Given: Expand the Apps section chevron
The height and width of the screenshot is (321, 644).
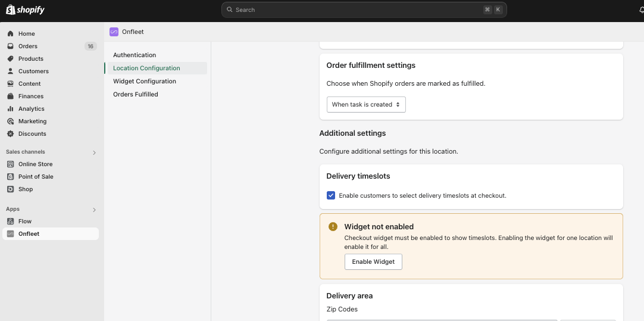Looking at the screenshot, I should (94, 210).
